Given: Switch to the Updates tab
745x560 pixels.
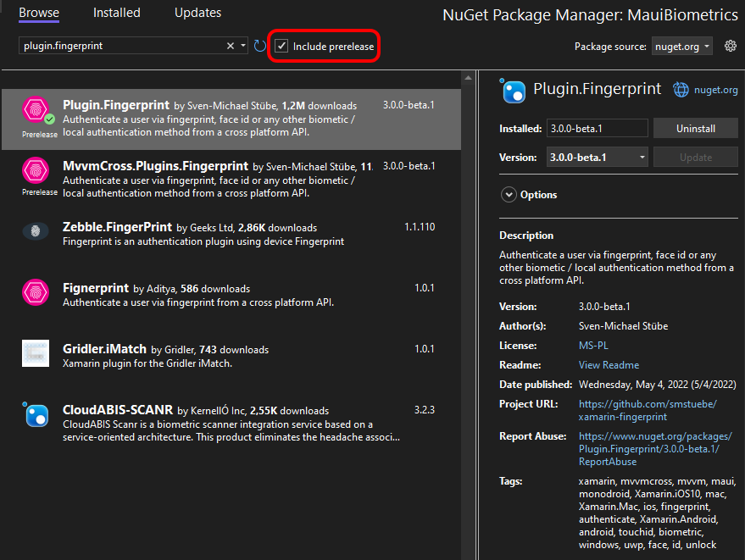Looking at the screenshot, I should coord(197,13).
